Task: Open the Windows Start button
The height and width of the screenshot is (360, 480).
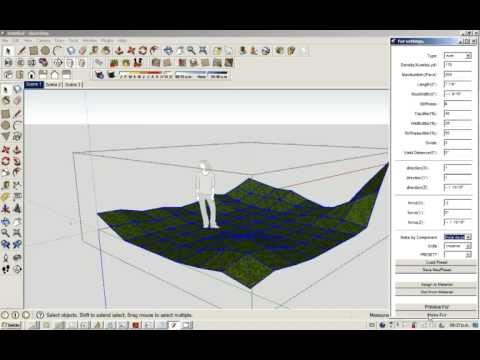Action: pyautogui.click(x=11, y=325)
